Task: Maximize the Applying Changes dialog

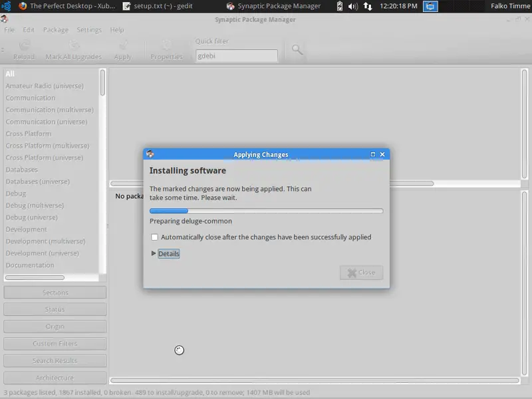Action: click(373, 154)
